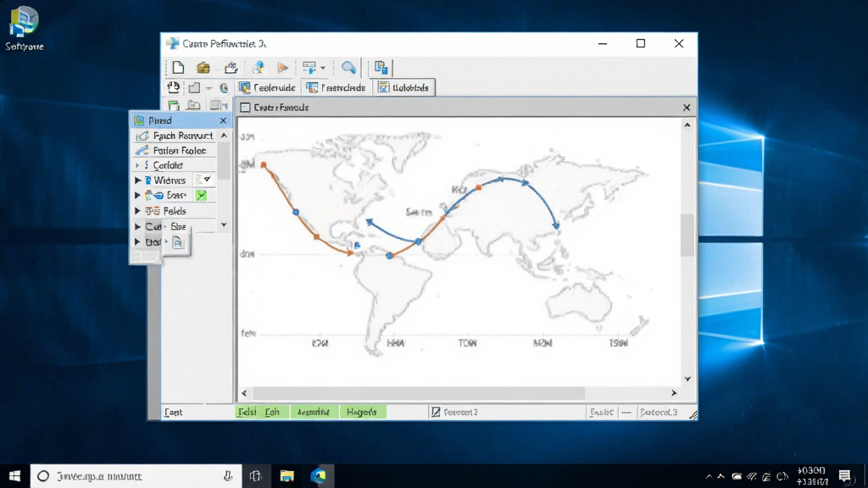Click the microphone icon in the taskbar search box

point(227,476)
